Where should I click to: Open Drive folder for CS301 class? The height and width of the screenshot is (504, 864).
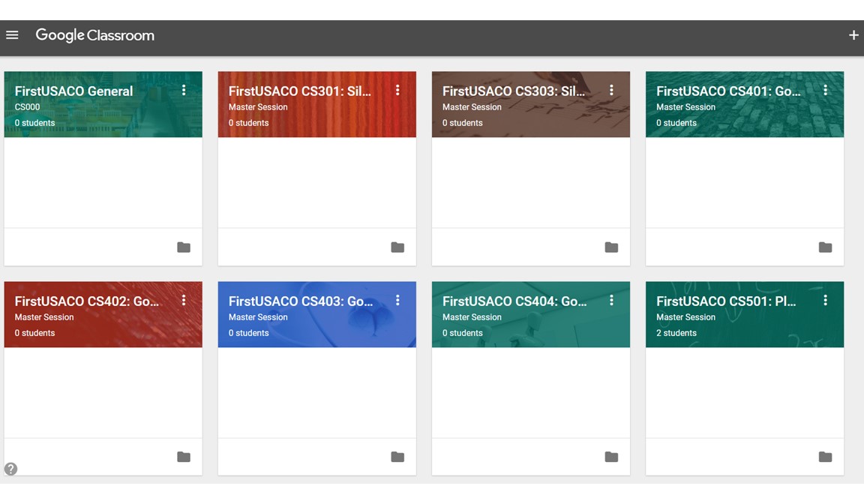click(x=397, y=247)
